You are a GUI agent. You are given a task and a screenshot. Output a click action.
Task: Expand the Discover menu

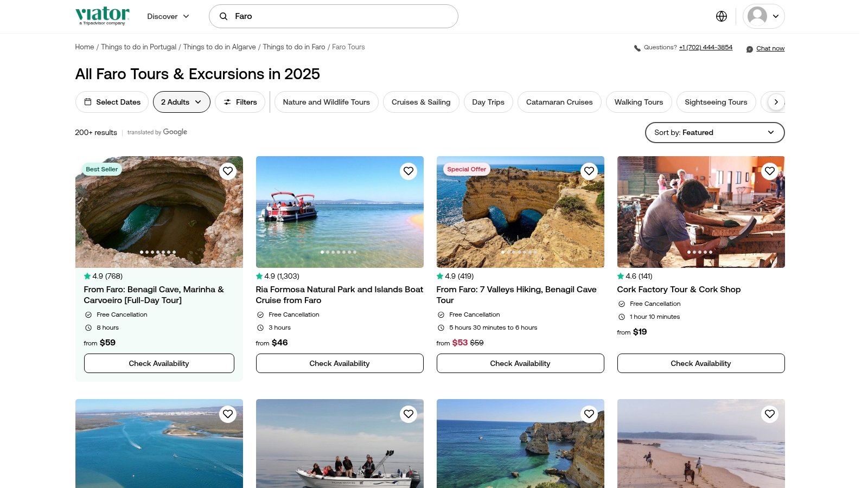click(168, 16)
